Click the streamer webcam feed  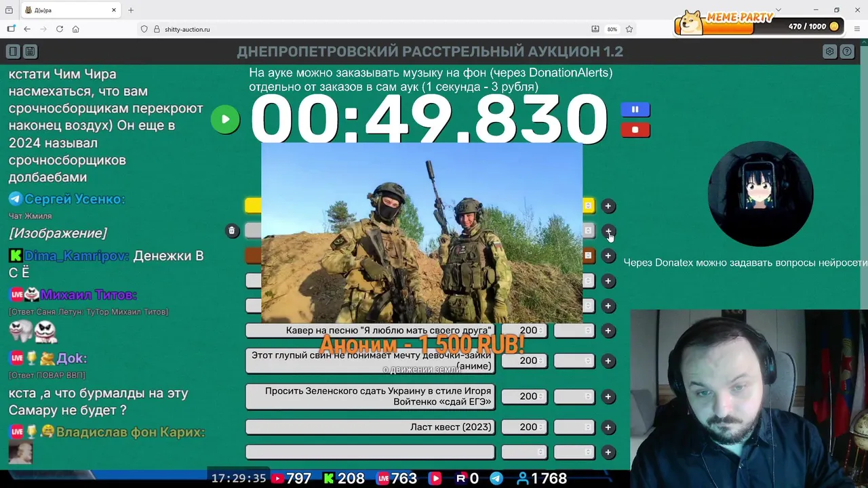coord(749,399)
